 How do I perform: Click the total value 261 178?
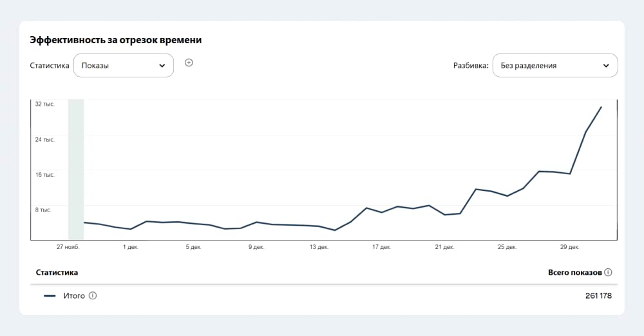click(x=598, y=296)
